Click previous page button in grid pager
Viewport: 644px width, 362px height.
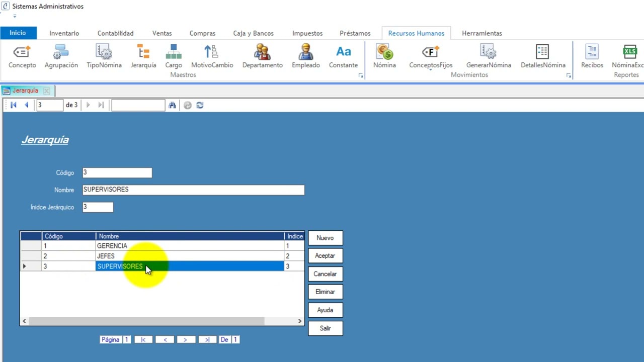tap(165, 340)
